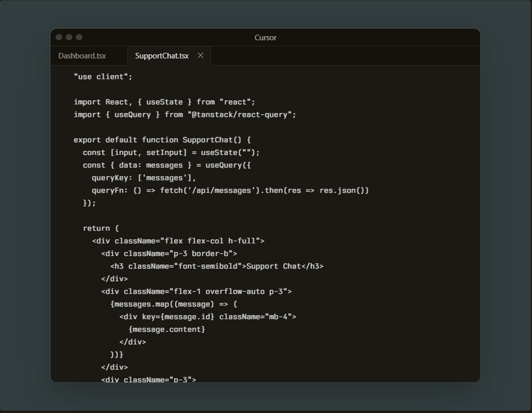Click the useState import line
Screen dimensions: 532x413
tap(164, 102)
